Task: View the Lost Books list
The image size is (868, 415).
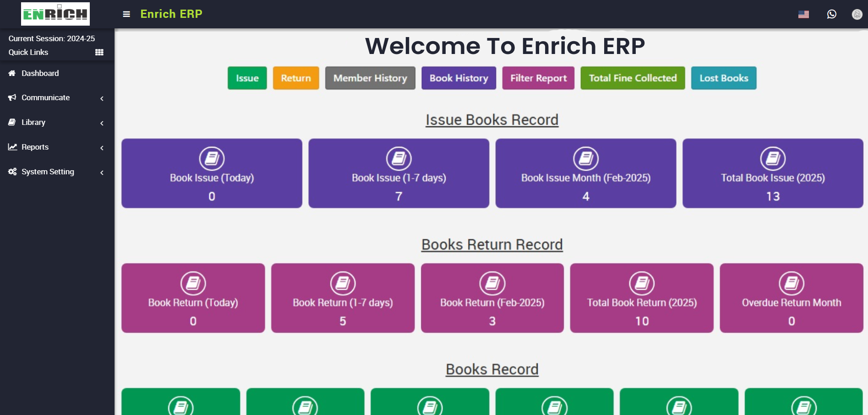Action: pyautogui.click(x=723, y=78)
